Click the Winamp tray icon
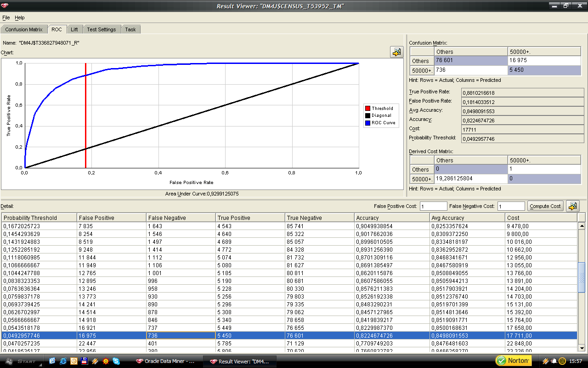The height and width of the screenshot is (368, 588). tap(546, 361)
